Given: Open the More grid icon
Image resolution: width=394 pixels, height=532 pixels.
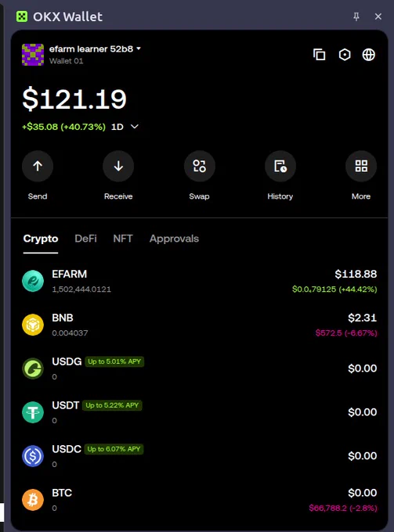Looking at the screenshot, I should click(361, 166).
